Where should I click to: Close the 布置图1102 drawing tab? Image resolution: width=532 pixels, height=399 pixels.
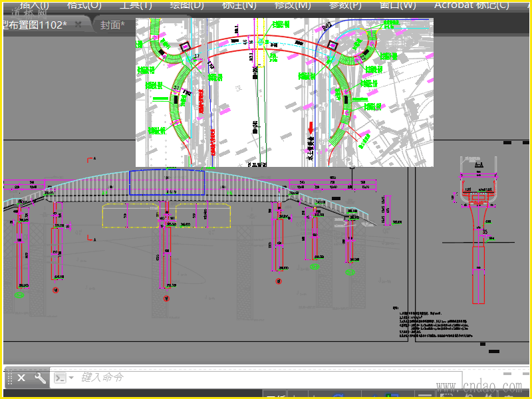[x=78, y=25]
